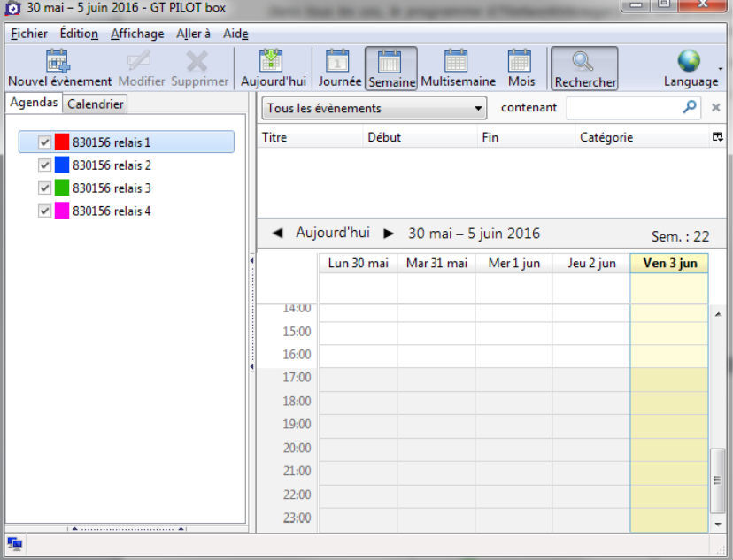The height and width of the screenshot is (560, 733).
Task: Click the Aujourd'hui navigation button
Action: coord(333,233)
